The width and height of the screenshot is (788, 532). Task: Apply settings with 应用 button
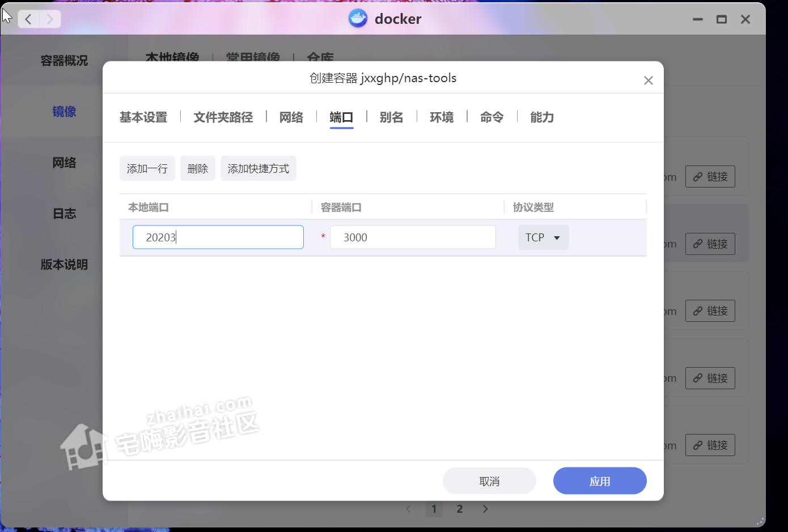[600, 481]
